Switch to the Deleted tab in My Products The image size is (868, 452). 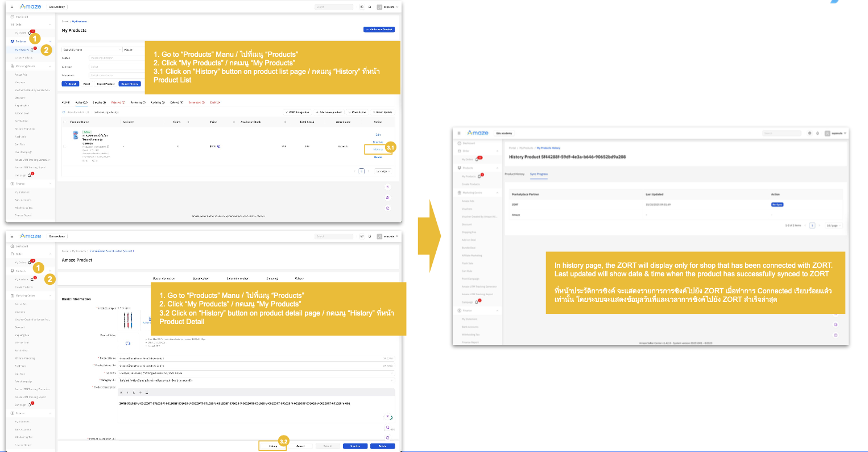[176, 102]
